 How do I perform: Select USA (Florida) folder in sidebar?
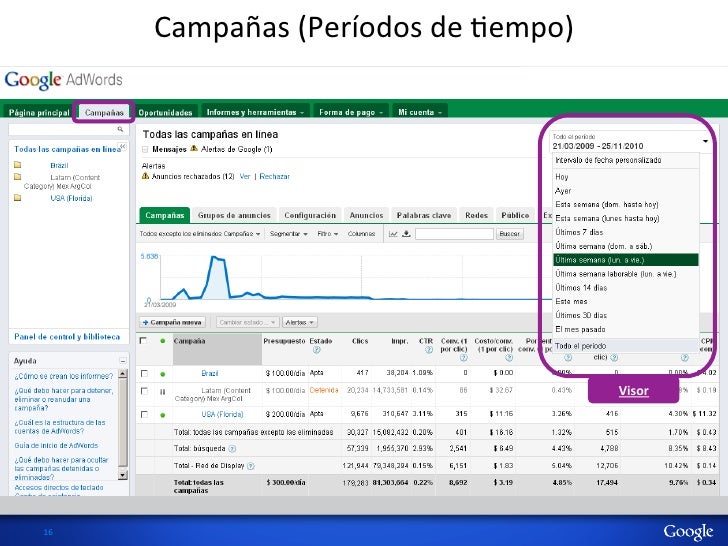pos(71,198)
